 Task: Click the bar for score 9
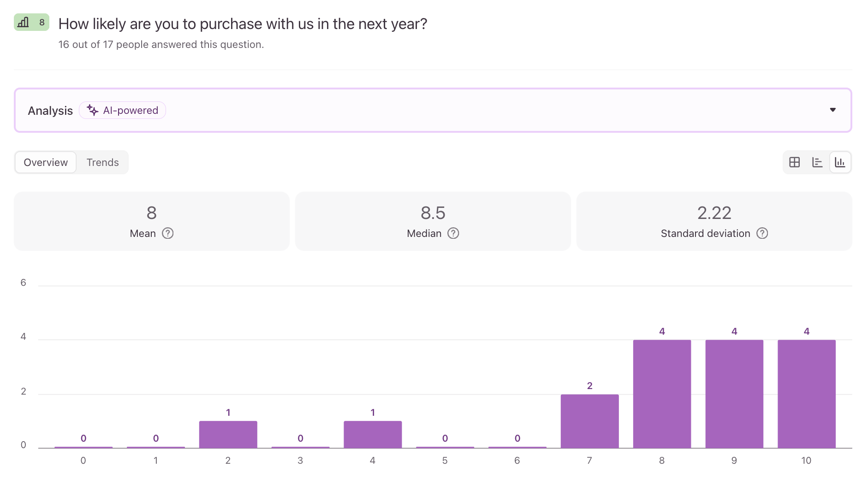(x=734, y=394)
